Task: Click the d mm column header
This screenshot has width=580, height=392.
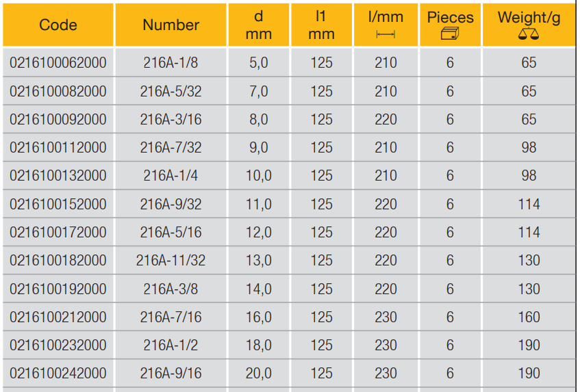Action: tap(258, 25)
